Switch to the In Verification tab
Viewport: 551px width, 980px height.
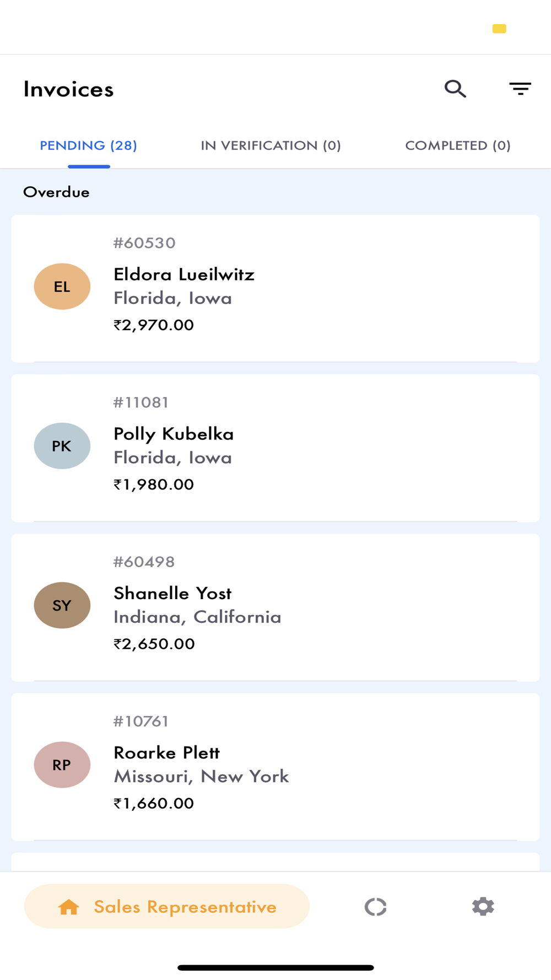click(x=271, y=146)
